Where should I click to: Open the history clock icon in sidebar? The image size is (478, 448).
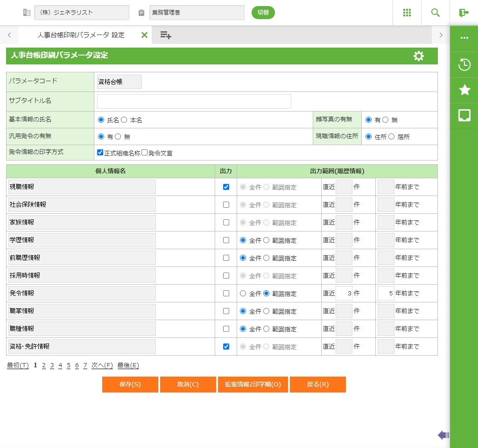click(x=464, y=64)
